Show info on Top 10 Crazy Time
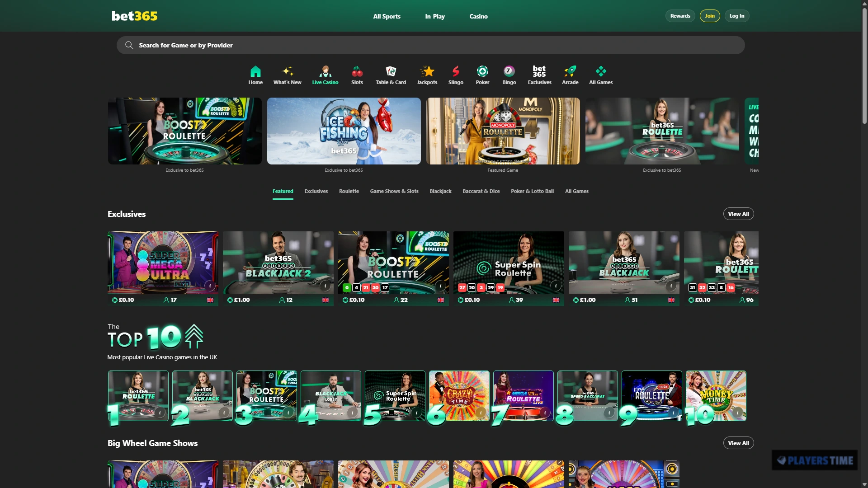The height and width of the screenshot is (488, 868). (481, 413)
